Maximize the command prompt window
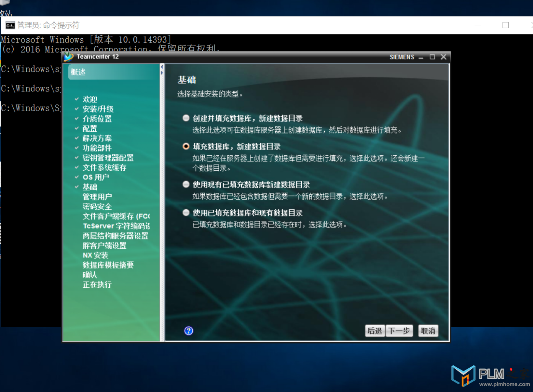Viewport: 533px width, 392px height. click(505, 25)
